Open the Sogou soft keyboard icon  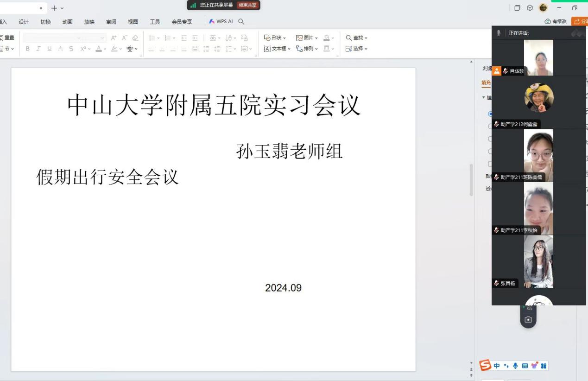pos(525,366)
